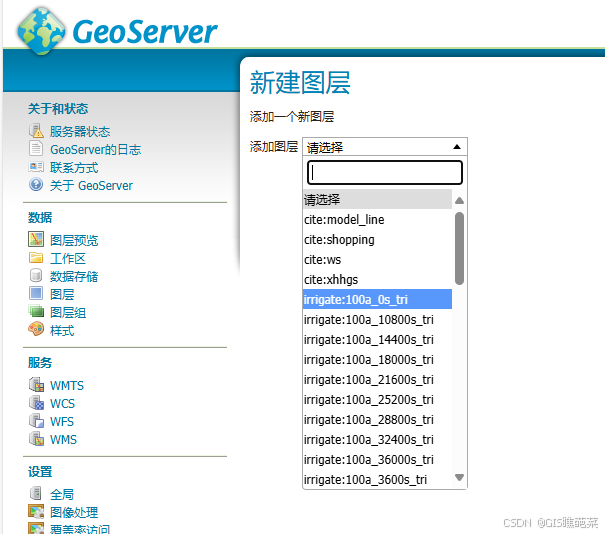
Task: Click the 样式 palette icon
Action: pyautogui.click(x=36, y=329)
